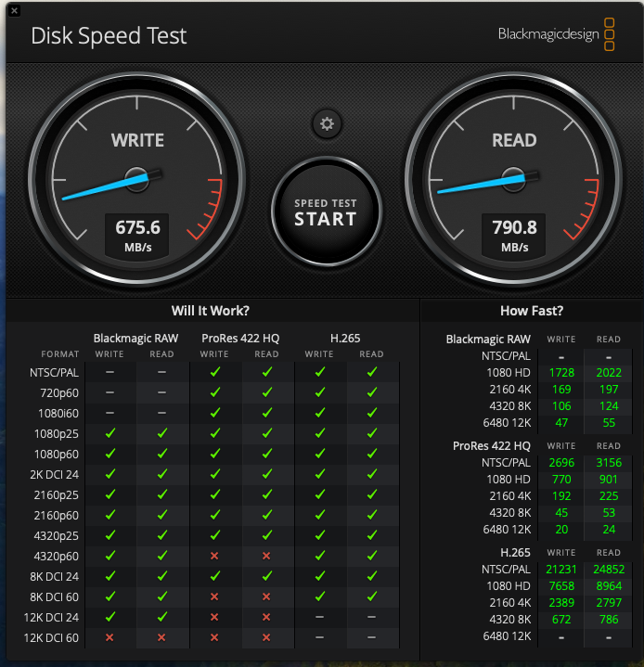Click checkmark for 1080p25 Blackmagic RAW write
The image size is (644, 667).
coord(109,433)
